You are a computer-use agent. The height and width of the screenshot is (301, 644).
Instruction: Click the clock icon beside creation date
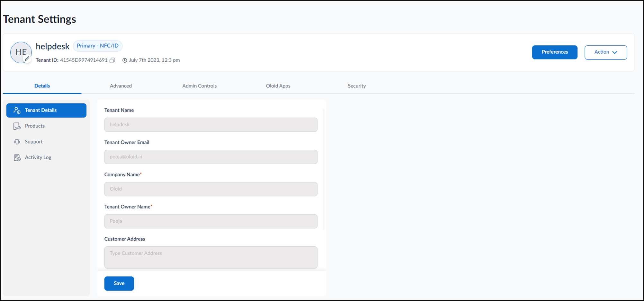pyautogui.click(x=125, y=60)
